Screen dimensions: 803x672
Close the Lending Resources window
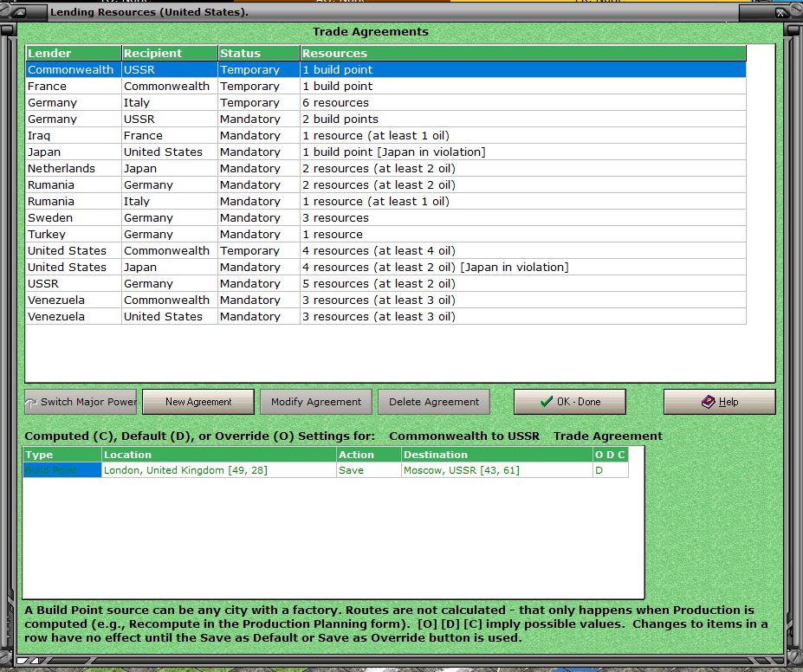780,12
